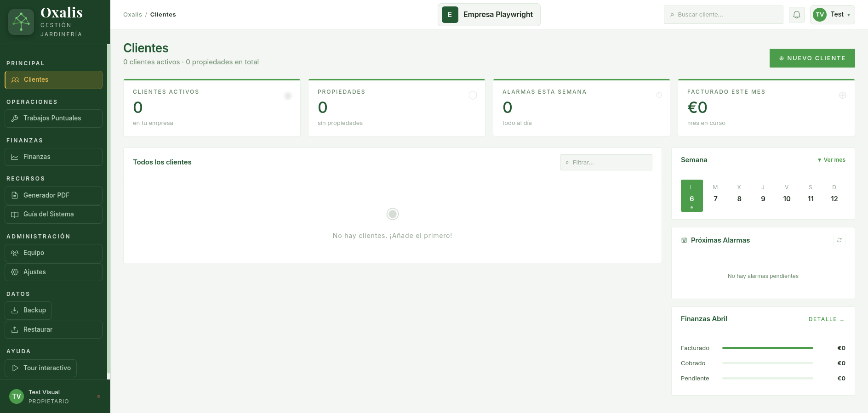Click the Alarmas Esta Semana card icon
Screen dimensions: 868x413
pos(659,95)
